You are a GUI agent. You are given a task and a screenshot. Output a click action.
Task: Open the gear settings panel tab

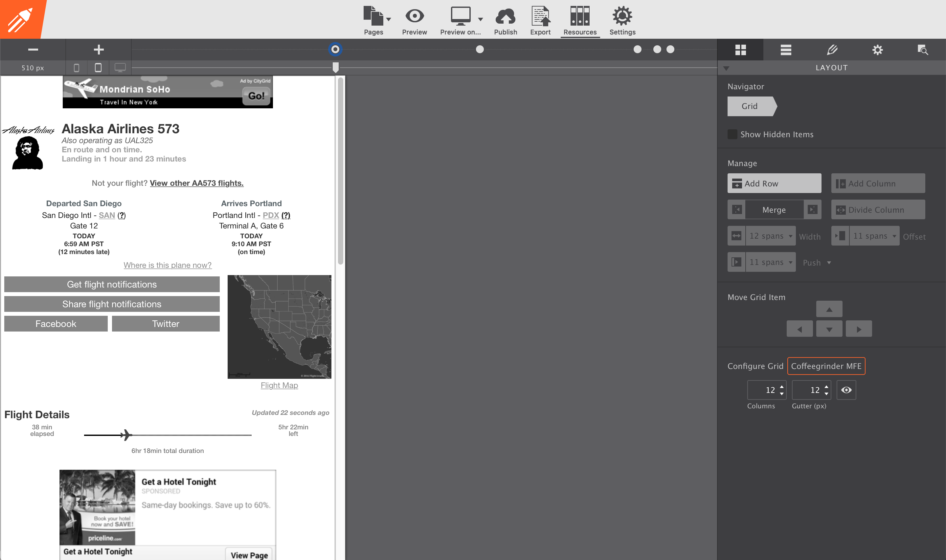point(877,50)
